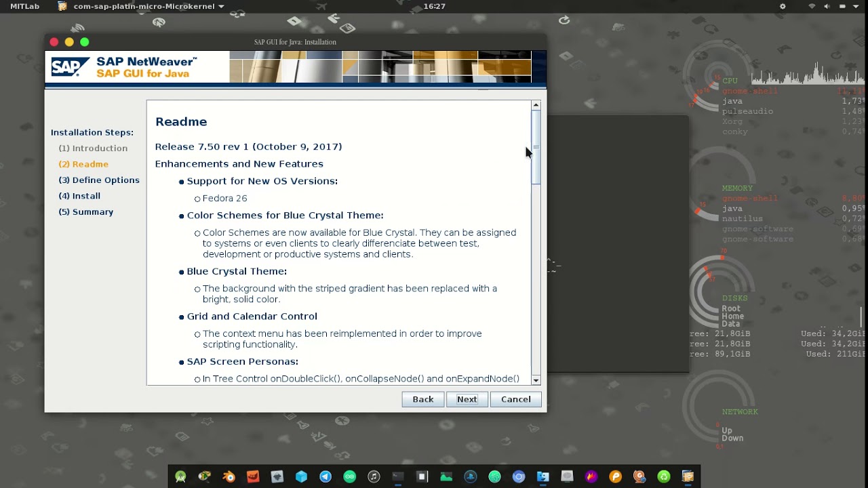
Task: Click the Next button in installer
Action: (x=467, y=399)
